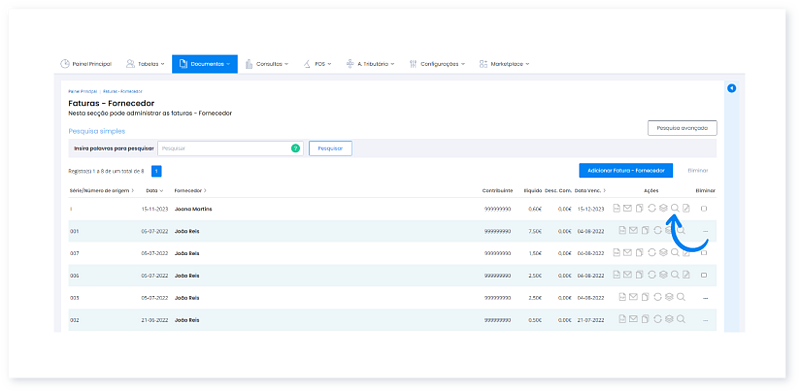Click PDF icon for invoice 002
The width and height of the screenshot is (800, 392).
click(x=622, y=319)
